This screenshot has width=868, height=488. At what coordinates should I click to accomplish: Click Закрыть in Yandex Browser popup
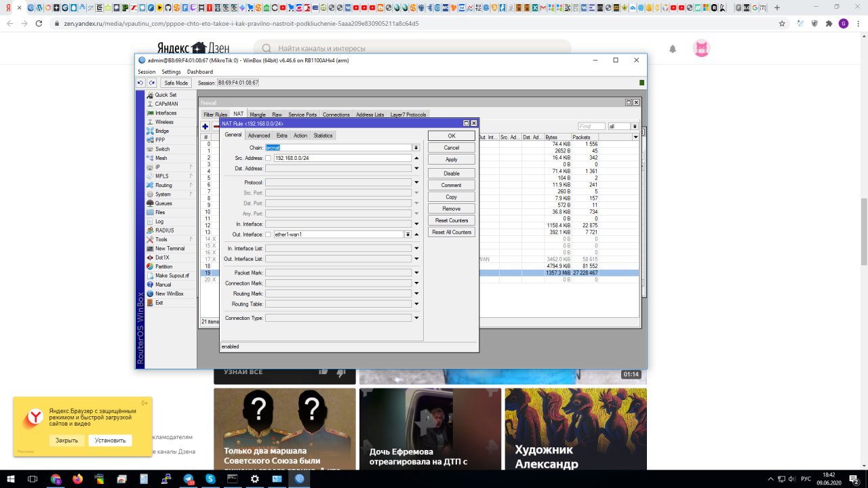click(x=67, y=441)
